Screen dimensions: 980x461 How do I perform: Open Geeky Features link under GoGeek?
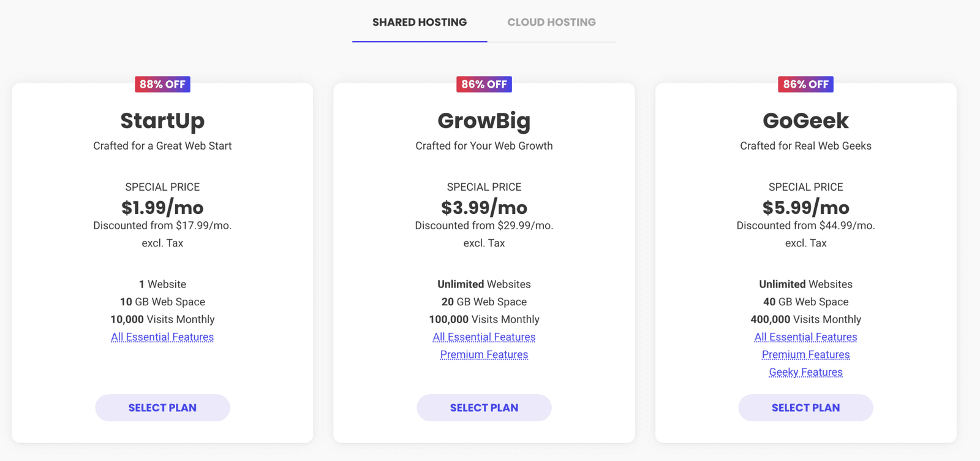[x=805, y=372]
